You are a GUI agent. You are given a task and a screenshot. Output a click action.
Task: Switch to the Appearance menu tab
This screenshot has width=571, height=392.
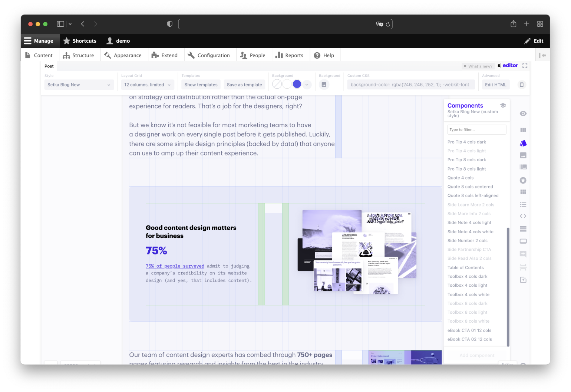[124, 55]
